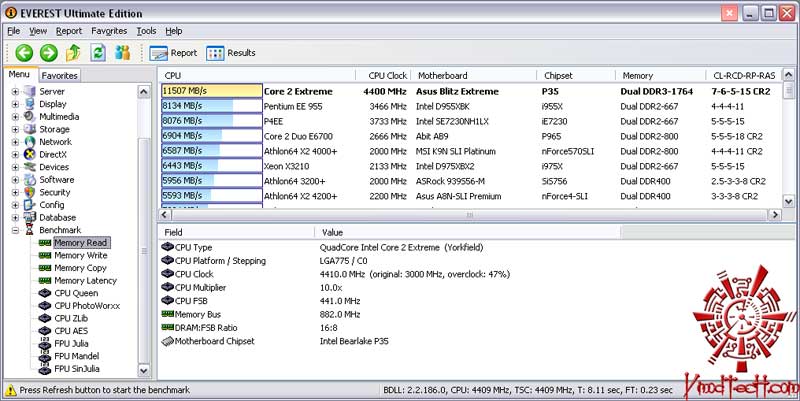Image resolution: width=800 pixels, height=401 pixels.
Task: Click the Software icon in the tree
Action: point(30,180)
